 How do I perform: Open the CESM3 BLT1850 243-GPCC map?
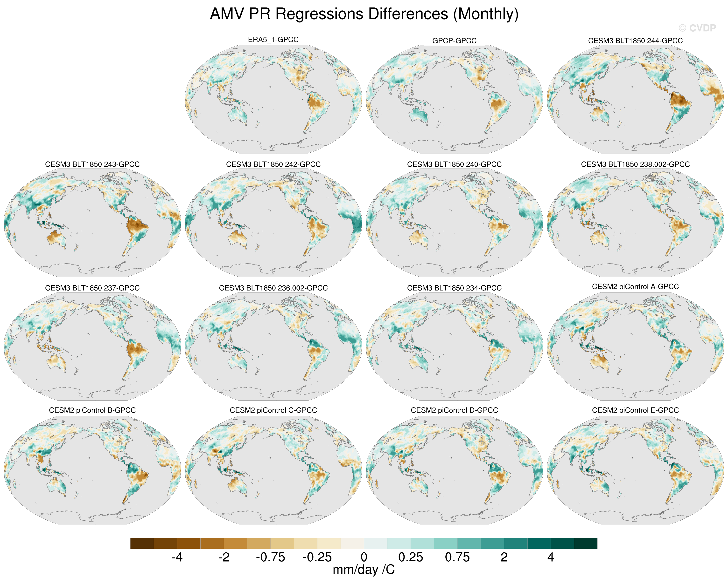[92, 223]
